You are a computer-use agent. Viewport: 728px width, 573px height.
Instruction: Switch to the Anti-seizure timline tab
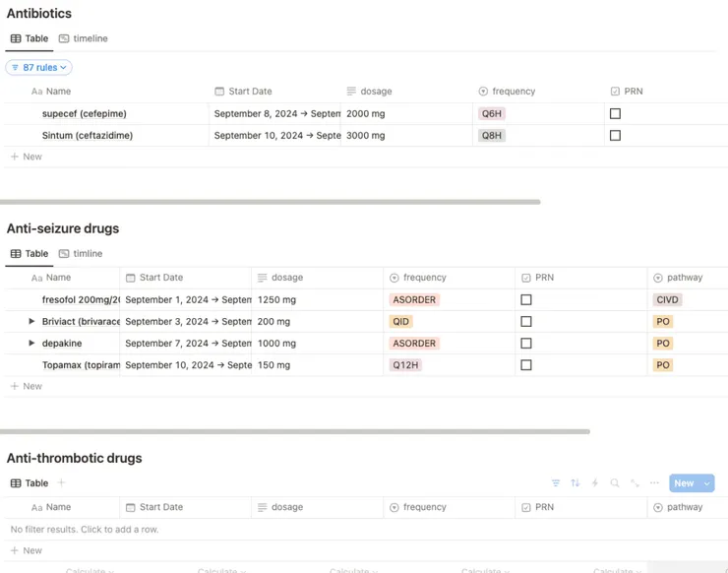[x=81, y=253]
